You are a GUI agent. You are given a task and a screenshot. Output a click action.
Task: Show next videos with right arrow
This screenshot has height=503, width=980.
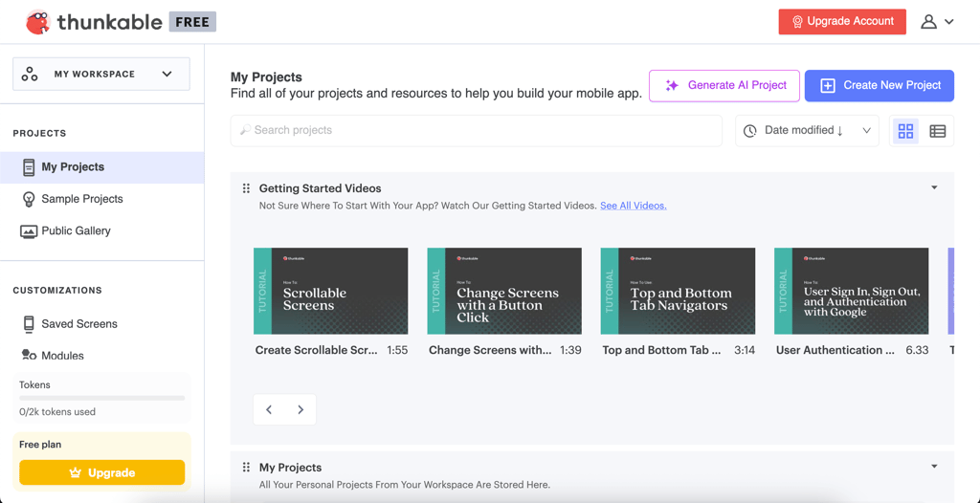point(301,409)
